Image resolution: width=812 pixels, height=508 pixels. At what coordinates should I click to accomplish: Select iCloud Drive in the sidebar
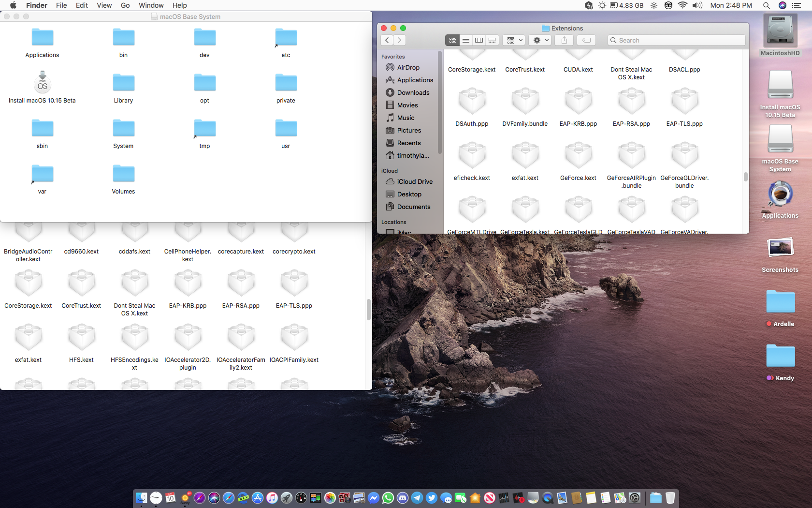(x=414, y=182)
